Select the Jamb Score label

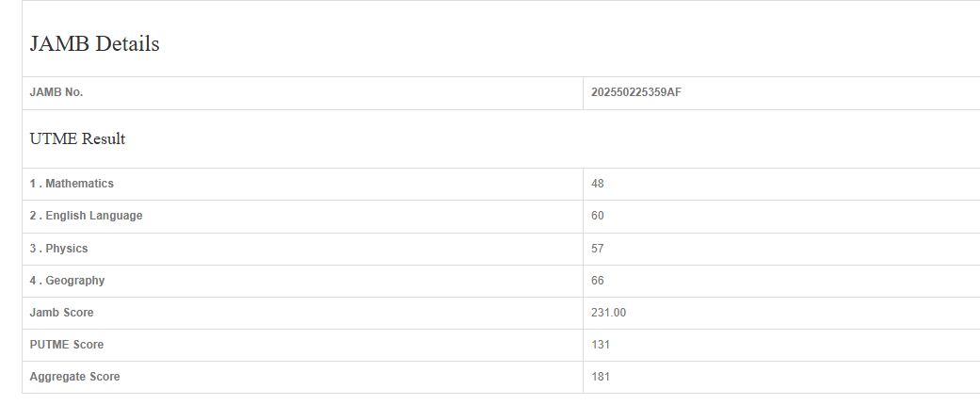pyautogui.click(x=62, y=313)
